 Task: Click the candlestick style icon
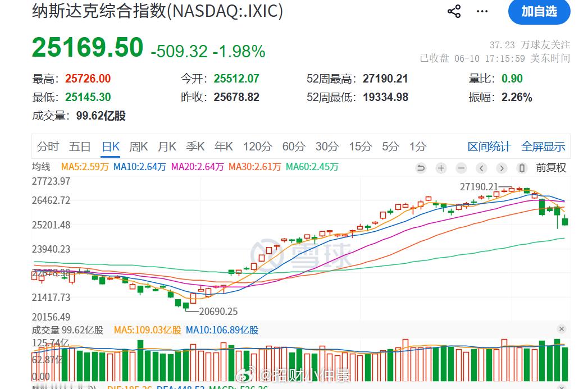(x=522, y=168)
